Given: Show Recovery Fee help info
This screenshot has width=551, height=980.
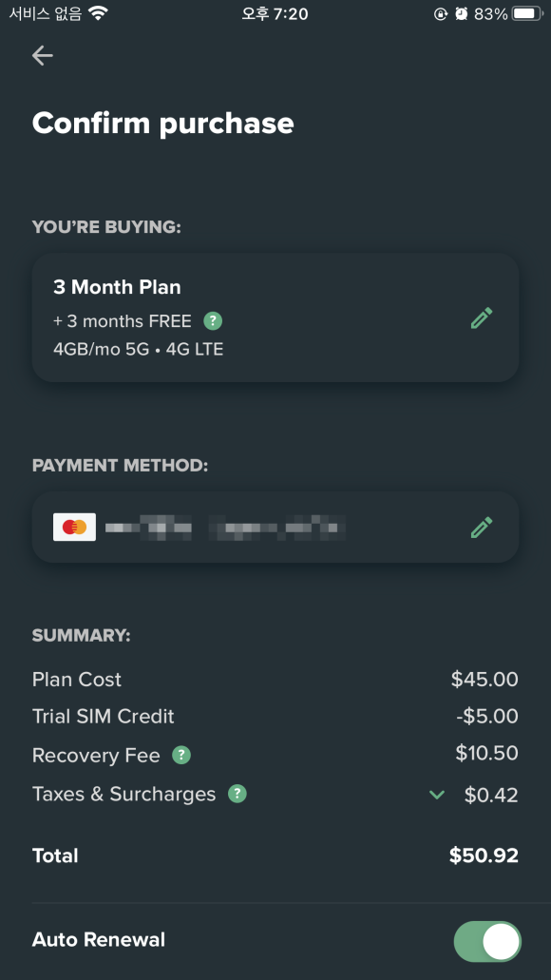Looking at the screenshot, I should point(181,755).
